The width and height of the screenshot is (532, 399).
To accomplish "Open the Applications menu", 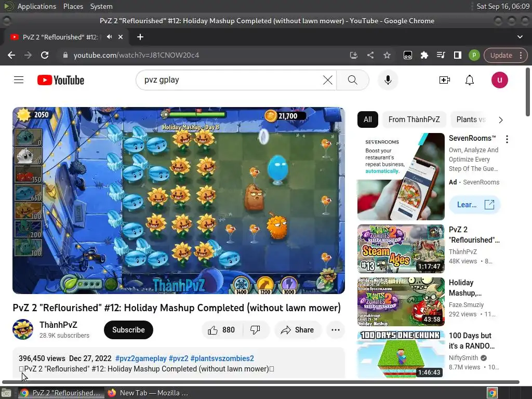I will (x=37, y=6).
